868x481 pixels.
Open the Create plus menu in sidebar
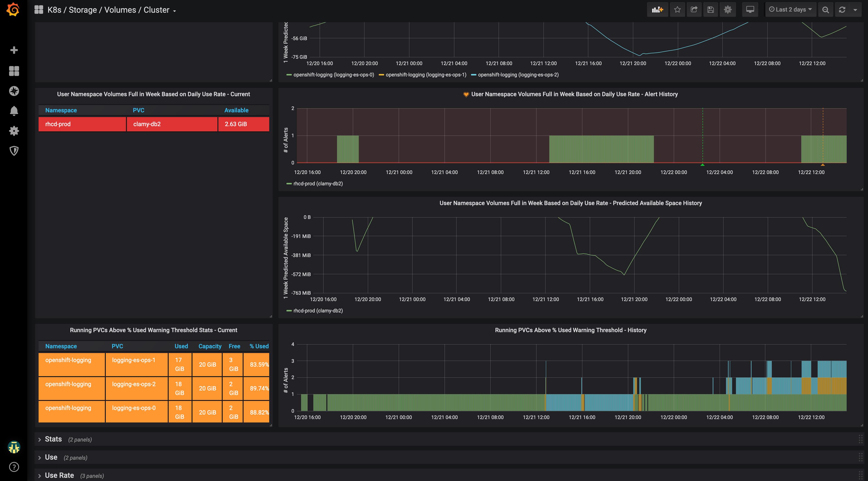[14, 50]
